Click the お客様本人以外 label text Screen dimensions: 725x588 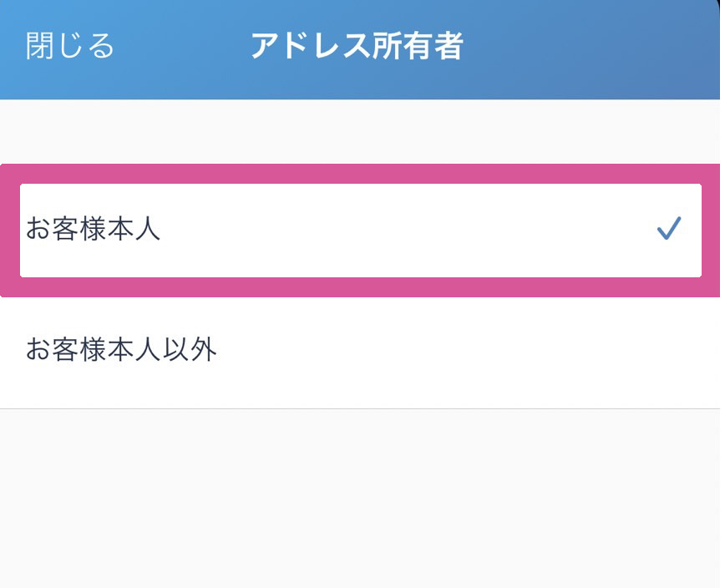pyautogui.click(x=121, y=350)
